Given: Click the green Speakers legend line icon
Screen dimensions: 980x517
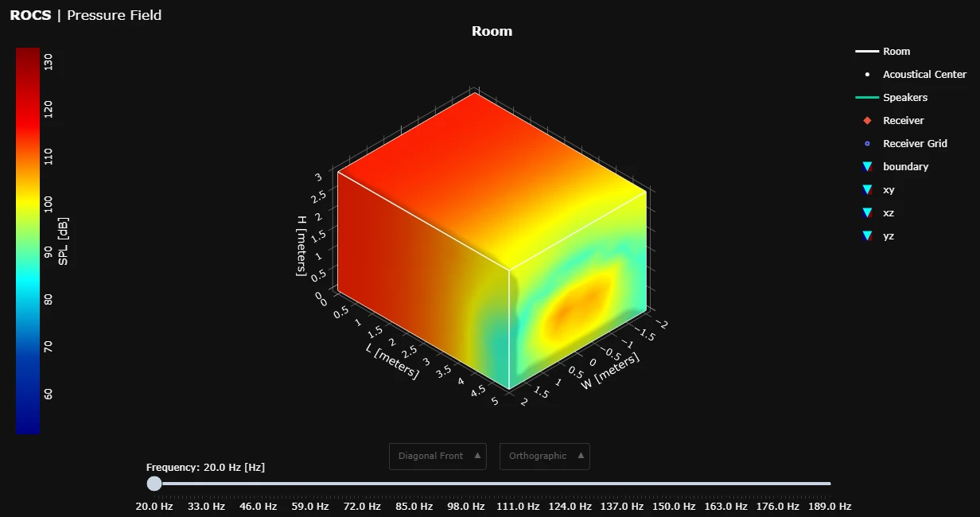Looking at the screenshot, I should click(x=867, y=98).
